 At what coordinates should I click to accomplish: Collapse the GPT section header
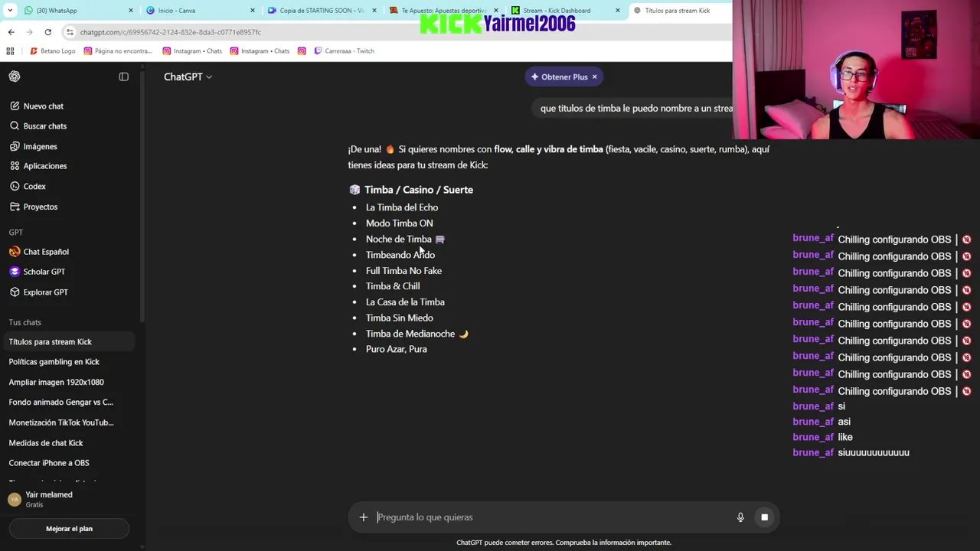click(x=16, y=232)
